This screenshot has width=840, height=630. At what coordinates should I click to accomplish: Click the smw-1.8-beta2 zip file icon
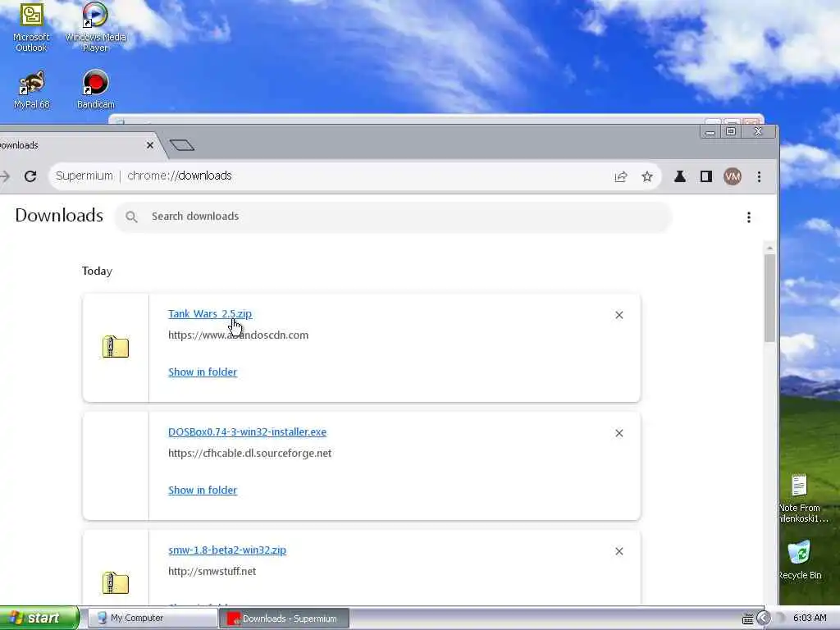116,583
